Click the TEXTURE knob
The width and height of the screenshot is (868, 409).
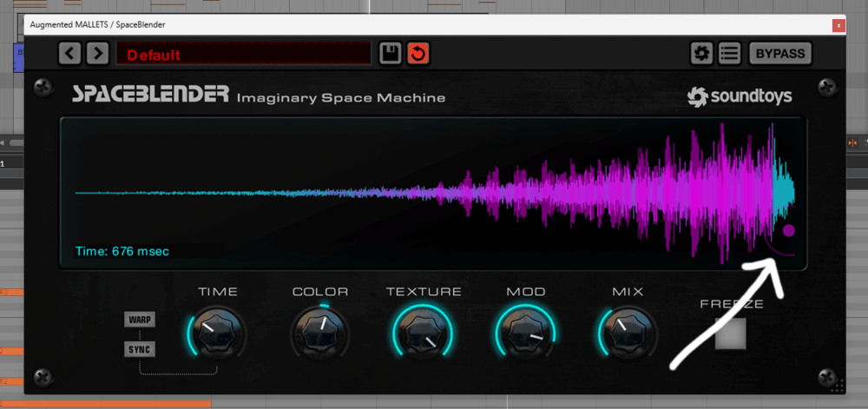pyautogui.click(x=423, y=333)
